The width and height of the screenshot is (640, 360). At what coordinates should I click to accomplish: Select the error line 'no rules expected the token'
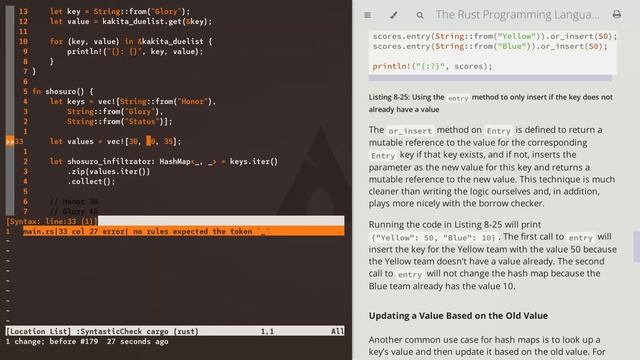coord(183,231)
